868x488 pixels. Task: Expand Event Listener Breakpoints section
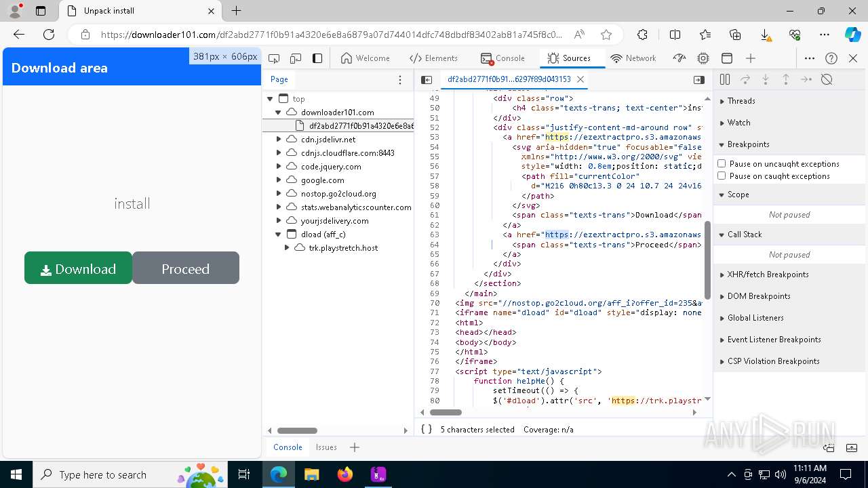(790, 340)
